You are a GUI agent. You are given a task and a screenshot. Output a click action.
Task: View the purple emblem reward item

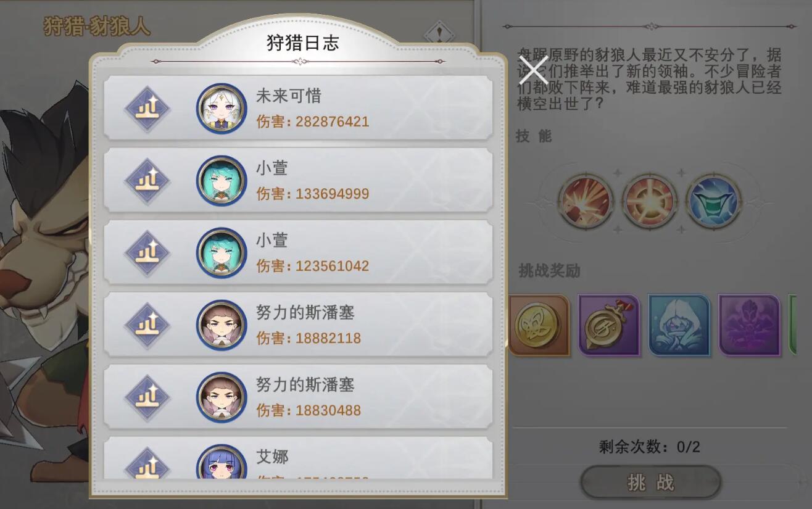pos(750,325)
